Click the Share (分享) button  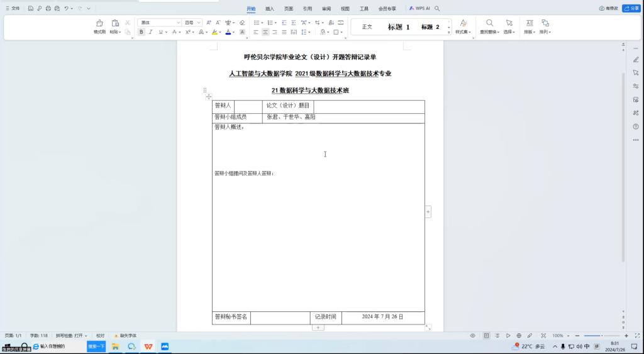pos(631,9)
